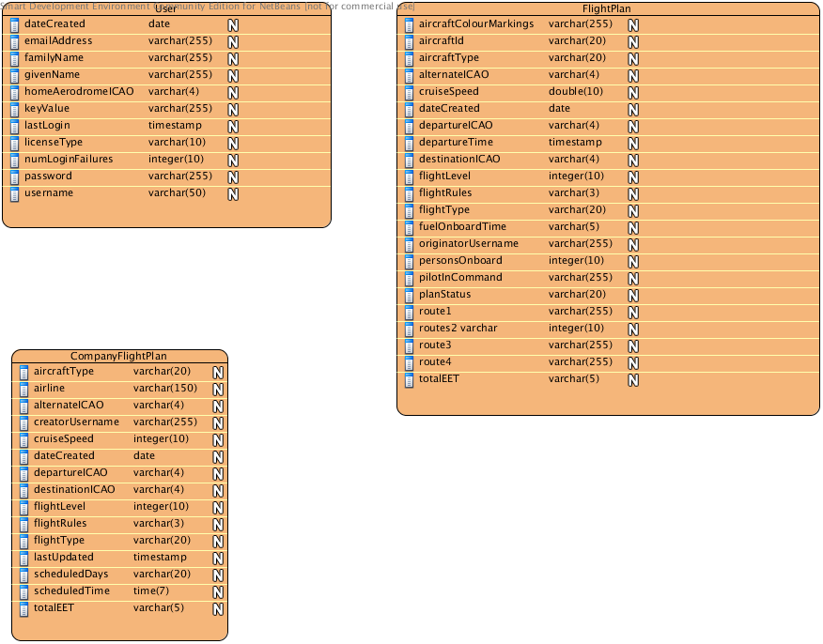Click the column icon next to fuelOnboardTime
This screenshot has width=823, height=644.
[409, 227]
